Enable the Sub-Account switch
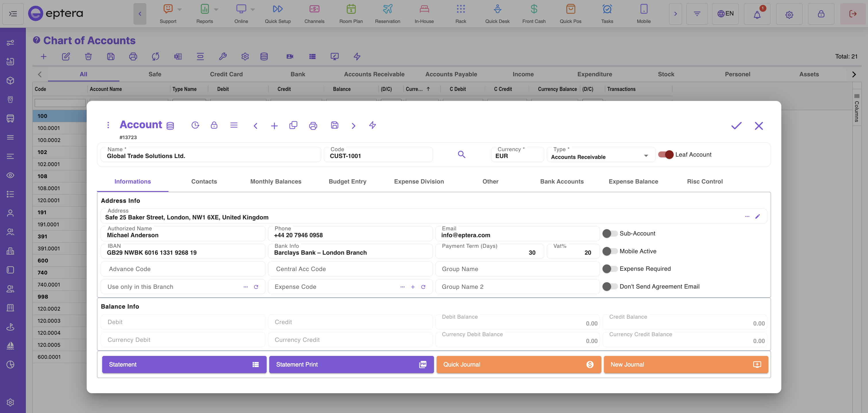Screen dimensions: 868x413 pyautogui.click(x=610, y=233)
